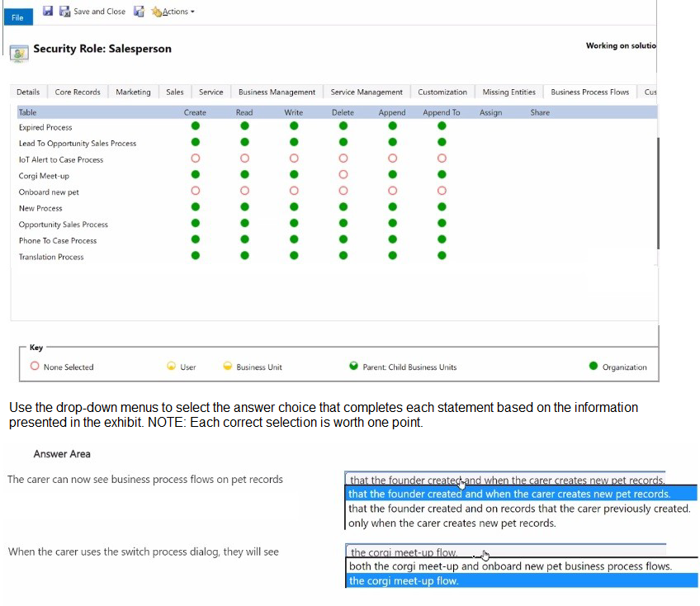Image resolution: width=700 pixels, height=606 pixels.
Task: Click the None Selected key circle icon
Action: click(35, 367)
